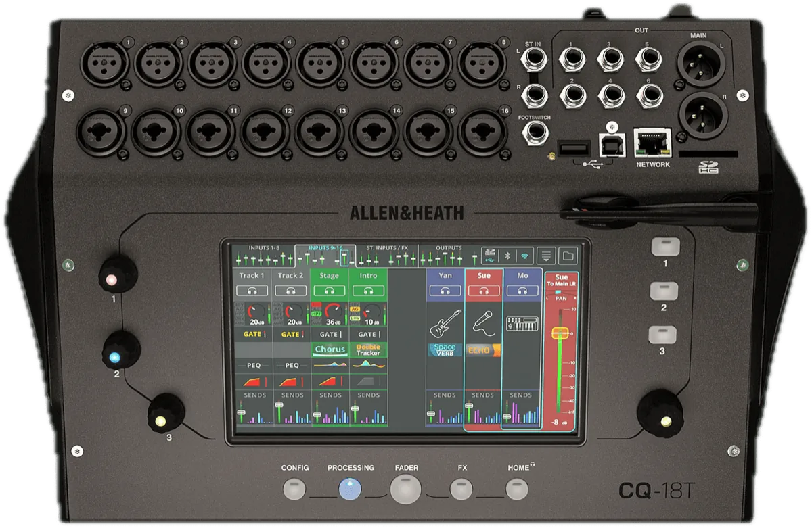Open the compressor graph on Track 2

point(292,382)
